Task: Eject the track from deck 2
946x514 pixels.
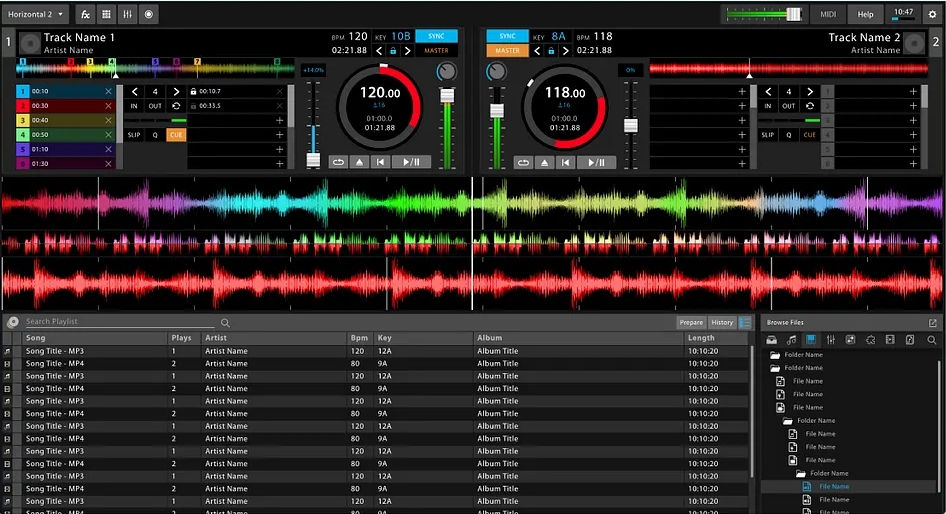Action: pos(545,162)
